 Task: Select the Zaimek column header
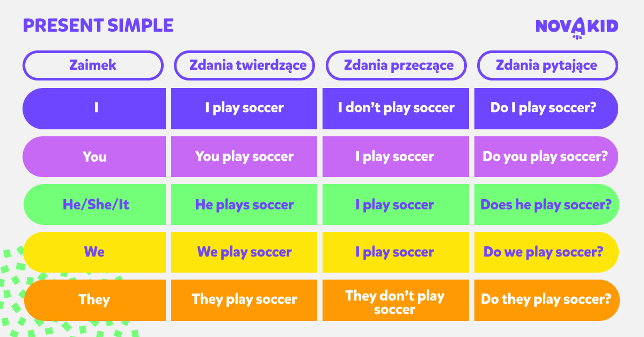point(93,65)
